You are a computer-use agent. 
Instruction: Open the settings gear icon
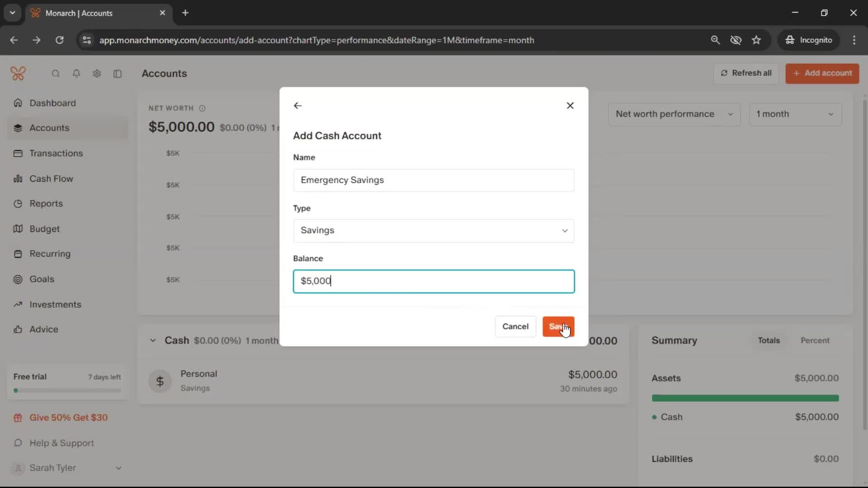[x=97, y=74]
